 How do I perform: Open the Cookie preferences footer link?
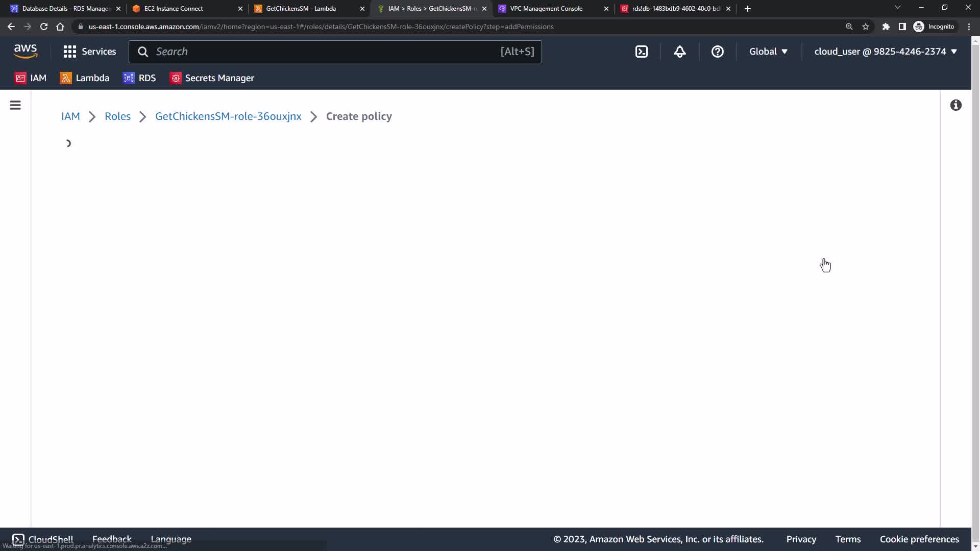[x=919, y=539]
